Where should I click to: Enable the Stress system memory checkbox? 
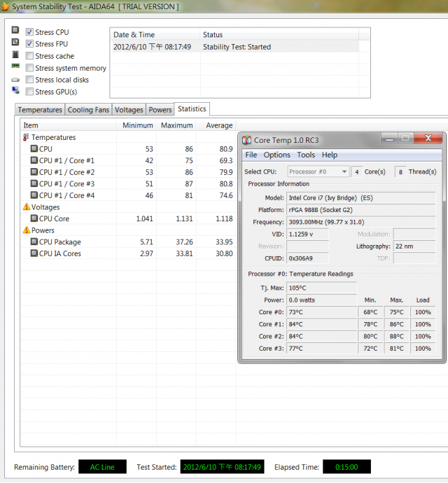tap(29, 68)
